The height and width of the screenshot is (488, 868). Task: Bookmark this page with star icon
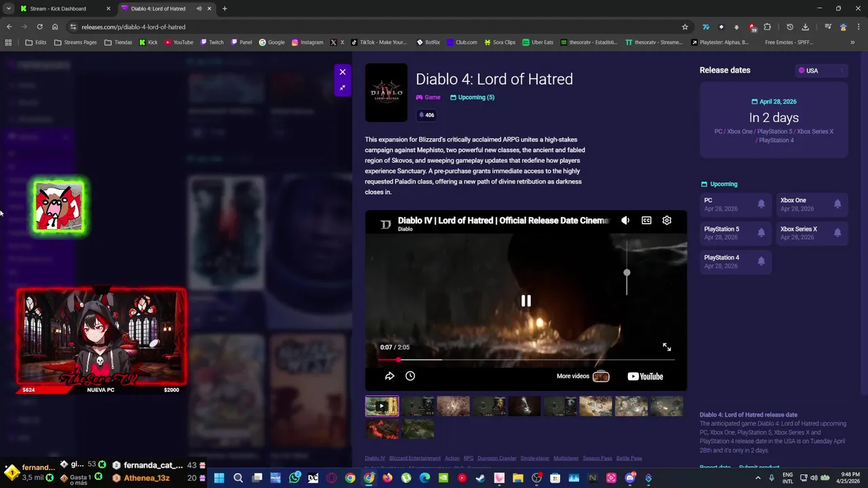pos(685,27)
